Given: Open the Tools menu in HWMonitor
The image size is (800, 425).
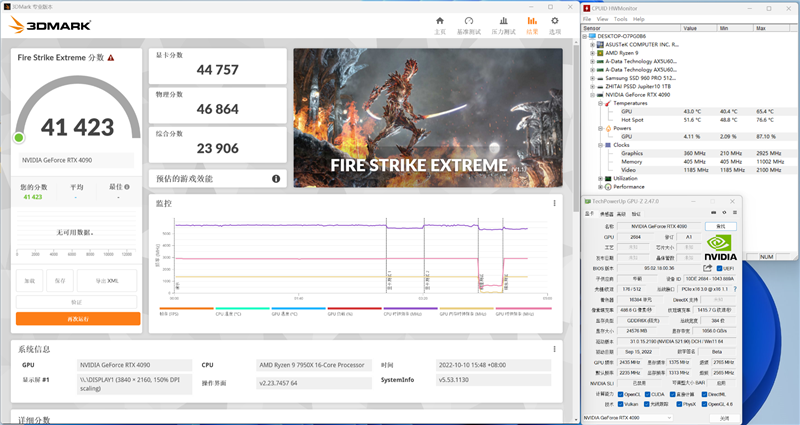Looking at the screenshot, I should pos(620,19).
